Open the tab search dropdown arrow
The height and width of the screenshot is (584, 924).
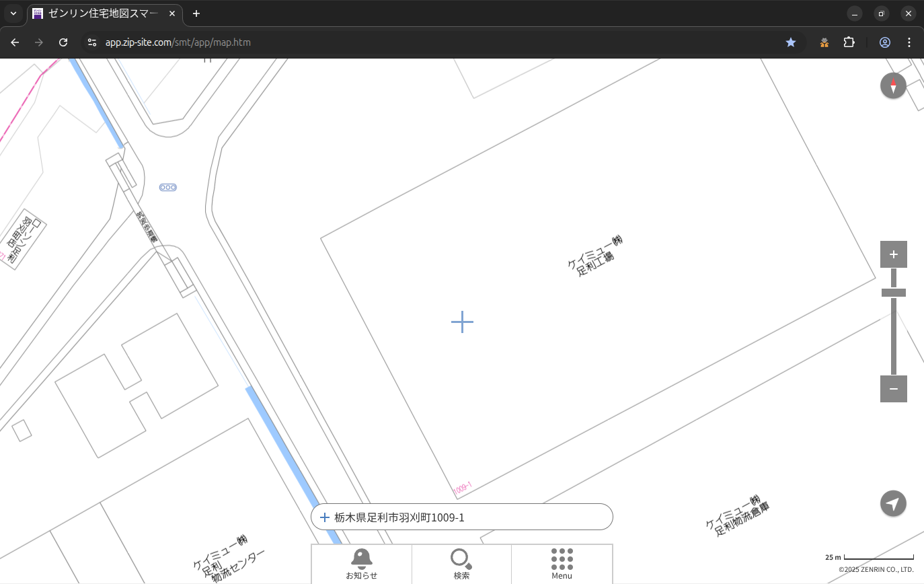coord(13,13)
